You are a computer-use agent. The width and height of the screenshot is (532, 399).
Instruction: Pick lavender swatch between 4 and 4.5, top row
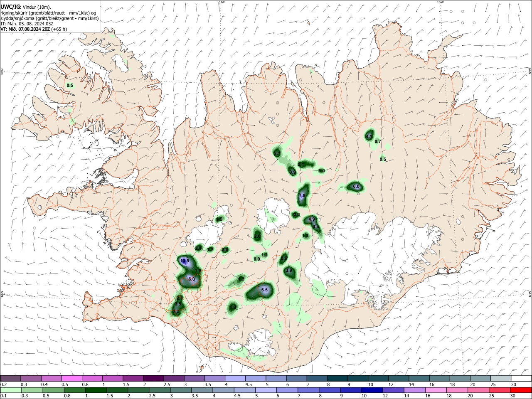click(x=235, y=379)
